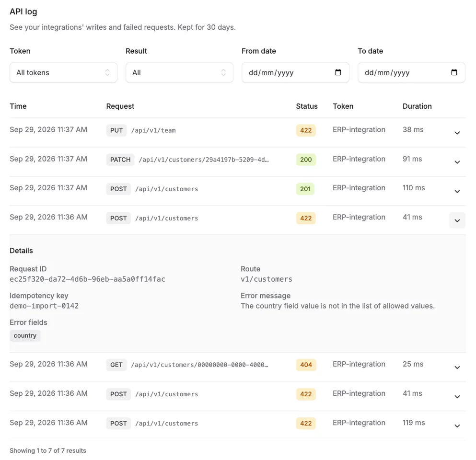Click the From date input field
The image size is (476, 460).
295,72
